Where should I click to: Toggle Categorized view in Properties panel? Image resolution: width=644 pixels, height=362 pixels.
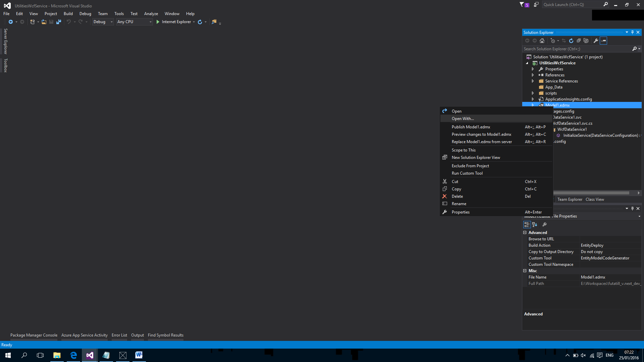coord(527,225)
